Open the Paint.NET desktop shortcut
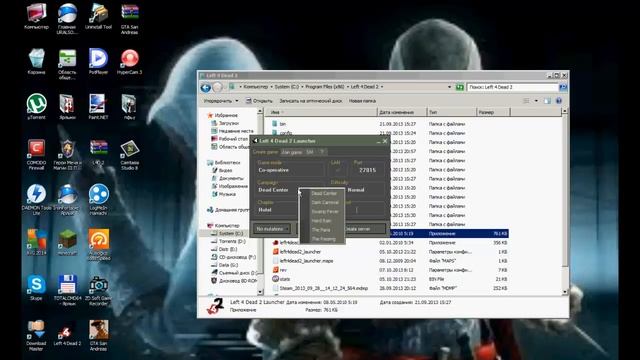 (98, 107)
